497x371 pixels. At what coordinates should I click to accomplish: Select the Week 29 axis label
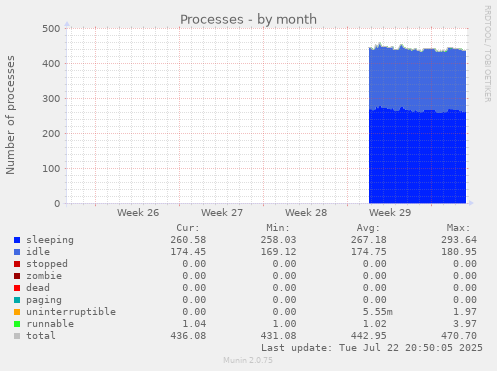click(390, 213)
